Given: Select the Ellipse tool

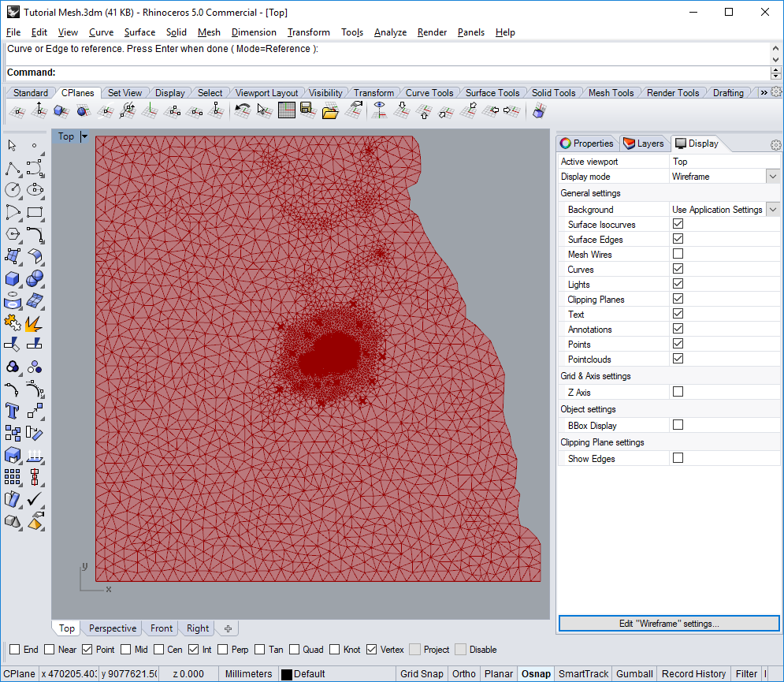Looking at the screenshot, I should click(x=35, y=190).
